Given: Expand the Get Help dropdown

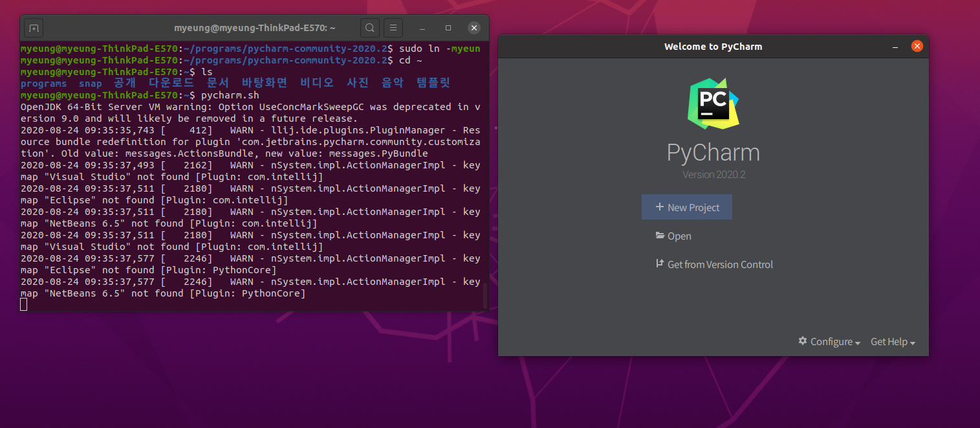Looking at the screenshot, I should click(x=893, y=342).
